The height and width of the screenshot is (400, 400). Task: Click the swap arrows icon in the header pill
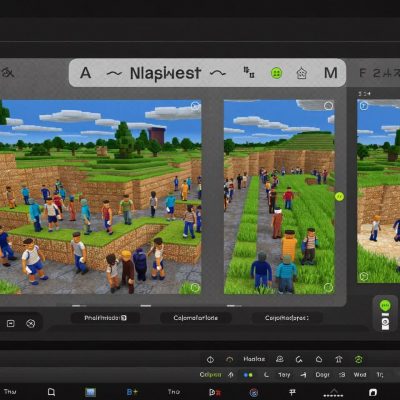[249, 72]
